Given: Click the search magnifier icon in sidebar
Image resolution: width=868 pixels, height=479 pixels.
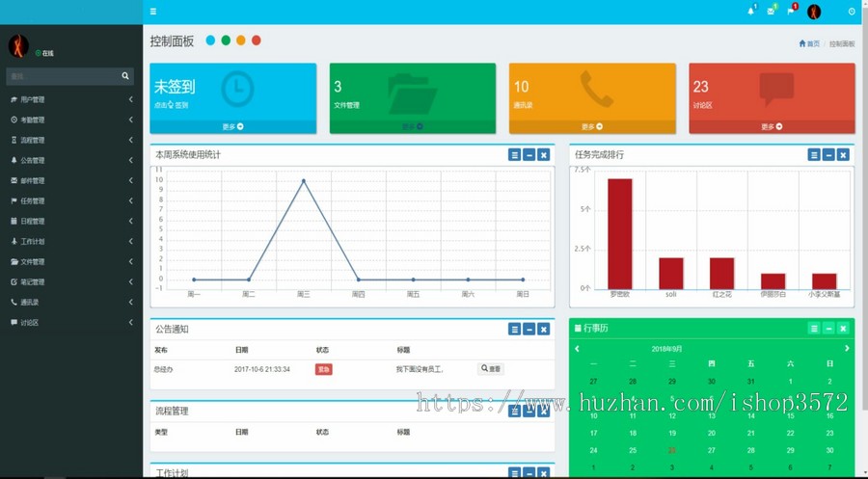Looking at the screenshot, I should (125, 76).
